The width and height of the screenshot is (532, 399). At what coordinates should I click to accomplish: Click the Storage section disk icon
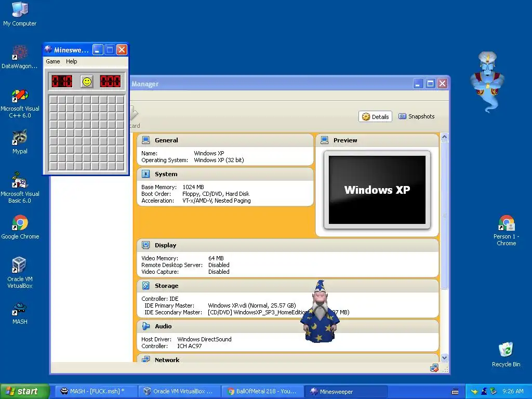146,286
